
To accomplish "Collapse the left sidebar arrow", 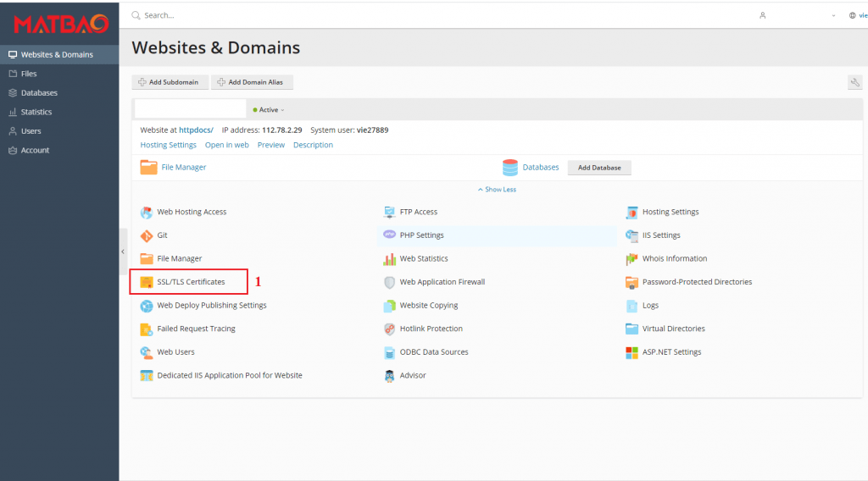I will (x=123, y=252).
